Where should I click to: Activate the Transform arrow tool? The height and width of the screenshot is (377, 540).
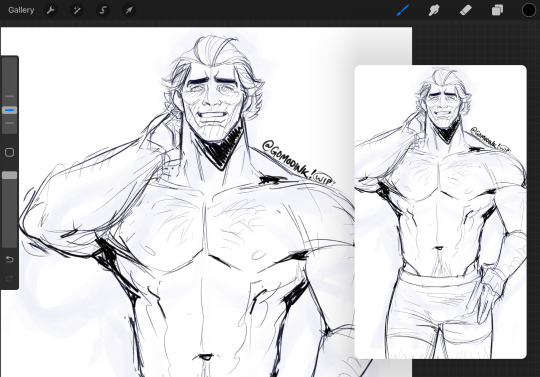pyautogui.click(x=129, y=10)
